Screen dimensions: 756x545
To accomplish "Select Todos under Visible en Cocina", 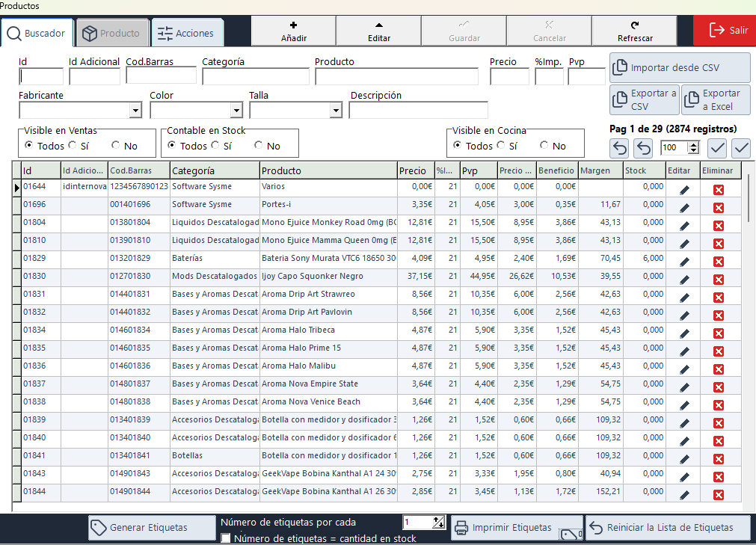I will pos(457,144).
